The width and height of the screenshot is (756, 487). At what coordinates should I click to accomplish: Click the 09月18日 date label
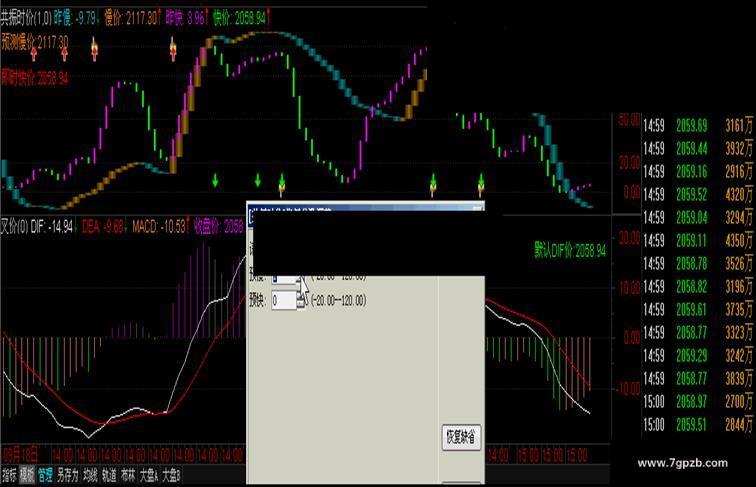click(x=20, y=454)
